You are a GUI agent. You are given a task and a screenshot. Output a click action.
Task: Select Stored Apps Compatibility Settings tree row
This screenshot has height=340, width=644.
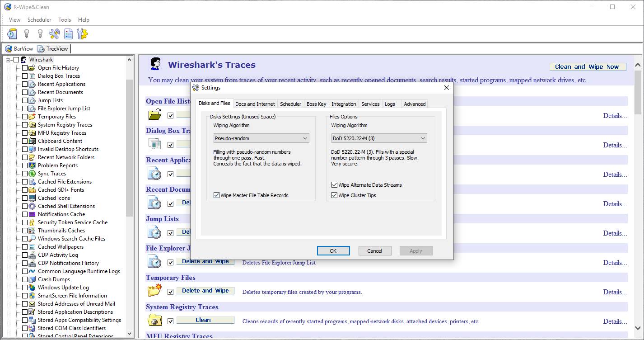click(x=79, y=320)
